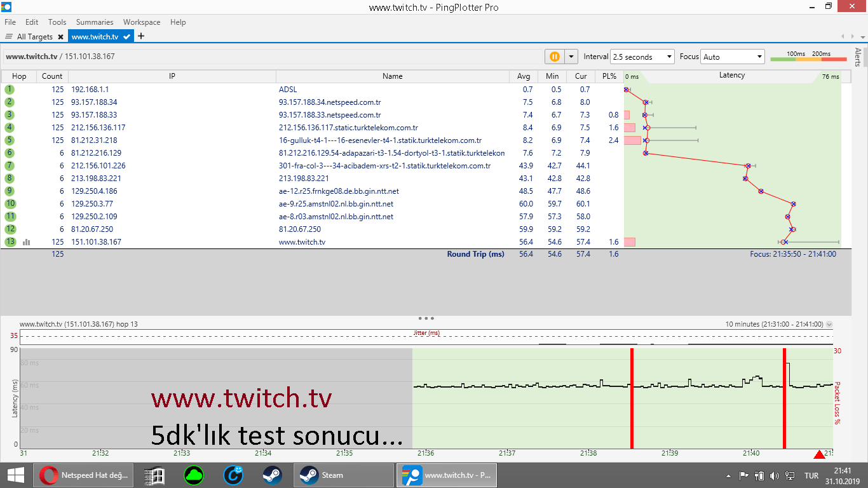Open the volume control in the system tray
Screen dimensions: 868x488
point(774,475)
